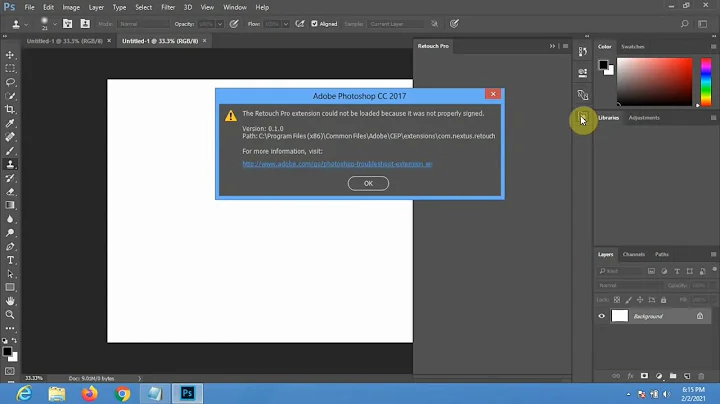
Task: Open the Layers panel flyout menu
Action: pyautogui.click(x=713, y=254)
